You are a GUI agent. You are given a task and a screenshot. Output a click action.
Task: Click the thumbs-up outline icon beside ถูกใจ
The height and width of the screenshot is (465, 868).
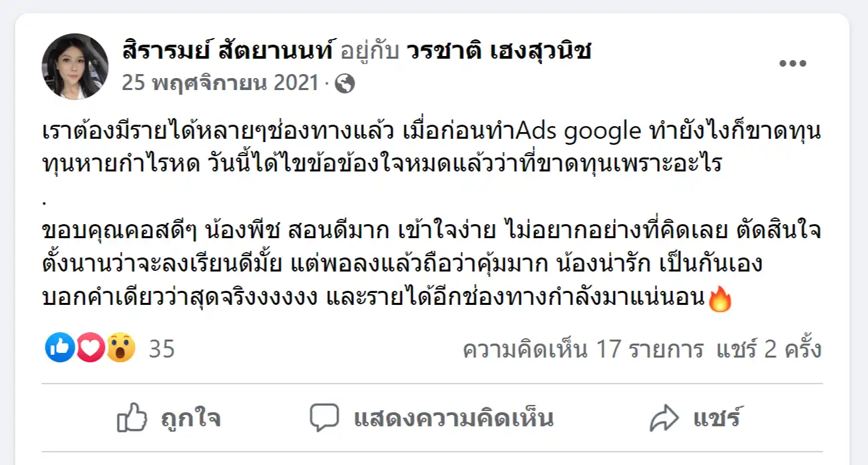pos(132,418)
